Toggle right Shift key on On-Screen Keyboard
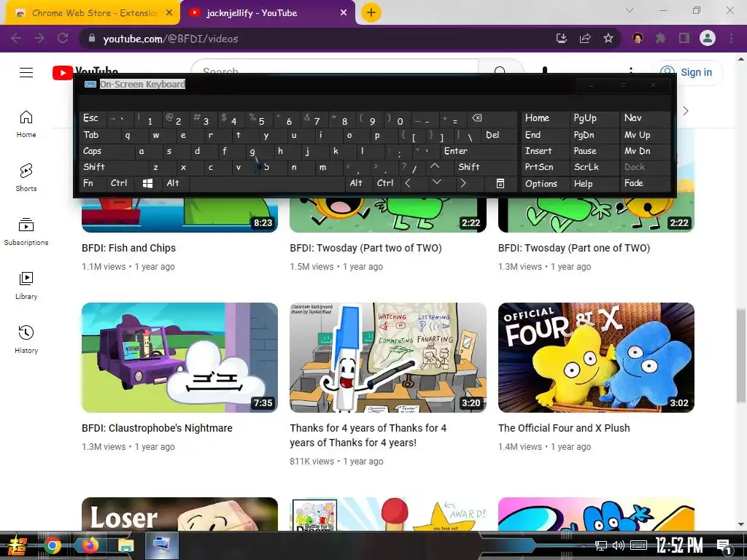The image size is (747, 560). (485, 167)
